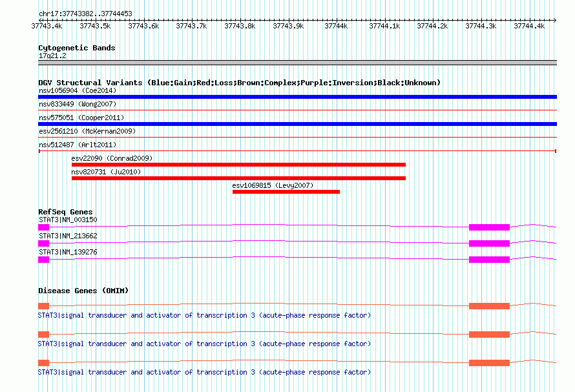Select the nsv833449 (Wong2007) variant line
Image resolution: width=575 pixels, height=392 pixels.
pos(297,110)
